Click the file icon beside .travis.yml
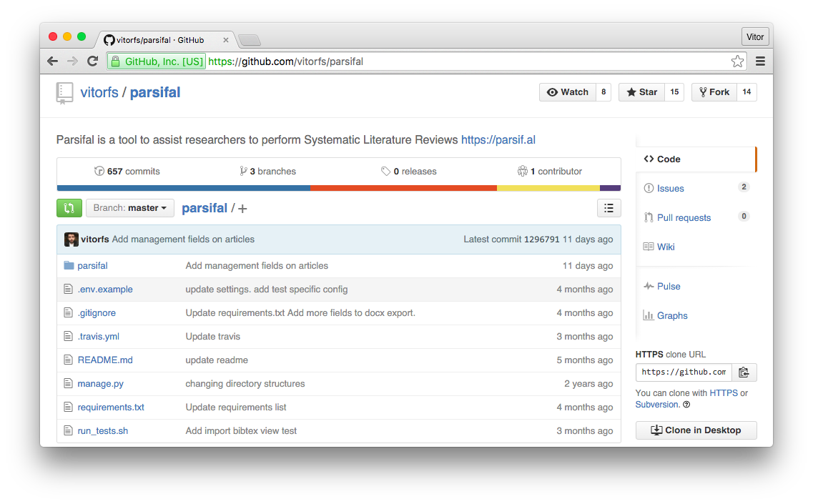 [68, 336]
